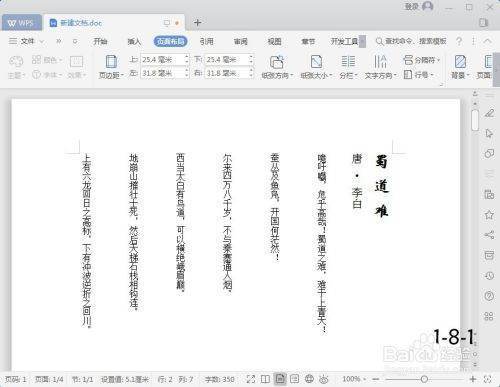Click the search commands (查找命令) box
500x387 pixels.
click(411, 41)
